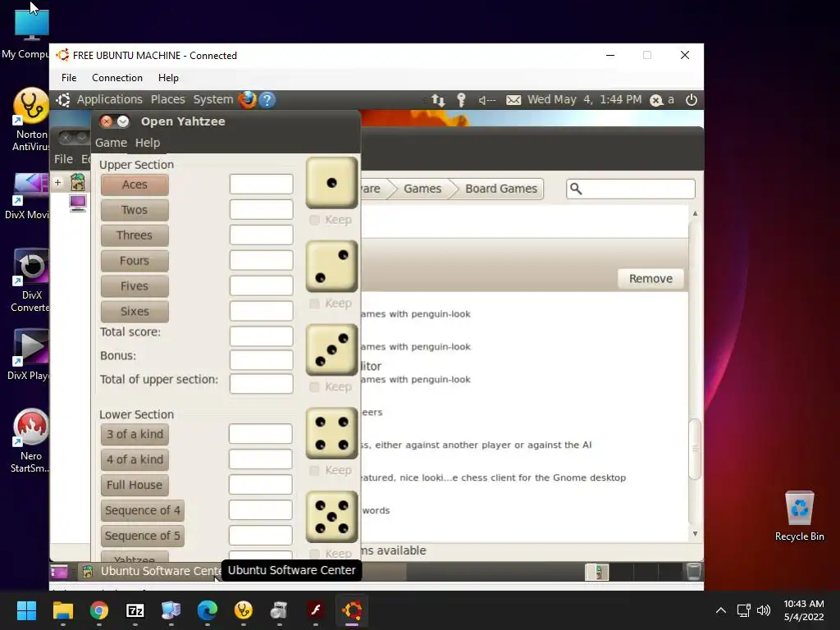The image size is (840, 630).
Task: Score in the Sixes category
Action: pos(135,311)
